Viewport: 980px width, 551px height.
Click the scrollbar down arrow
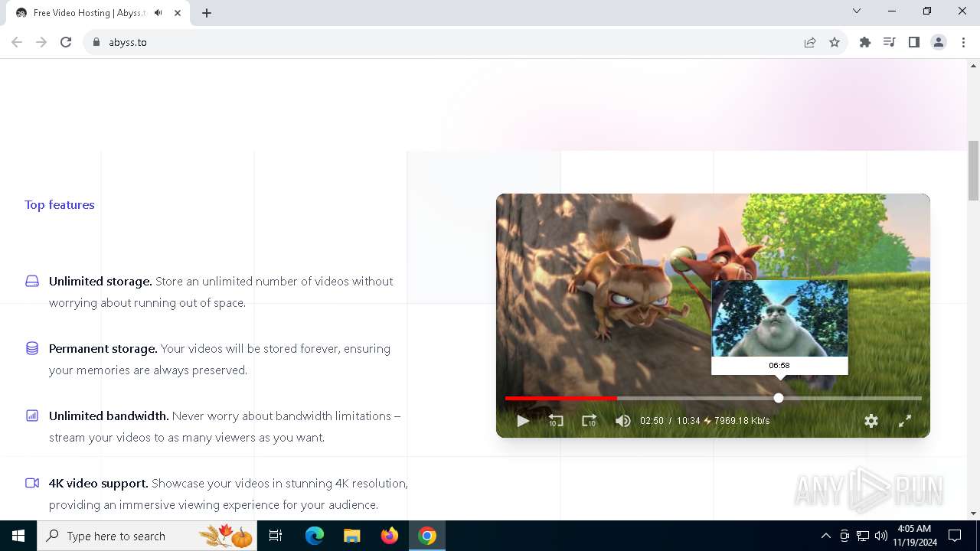click(974, 514)
